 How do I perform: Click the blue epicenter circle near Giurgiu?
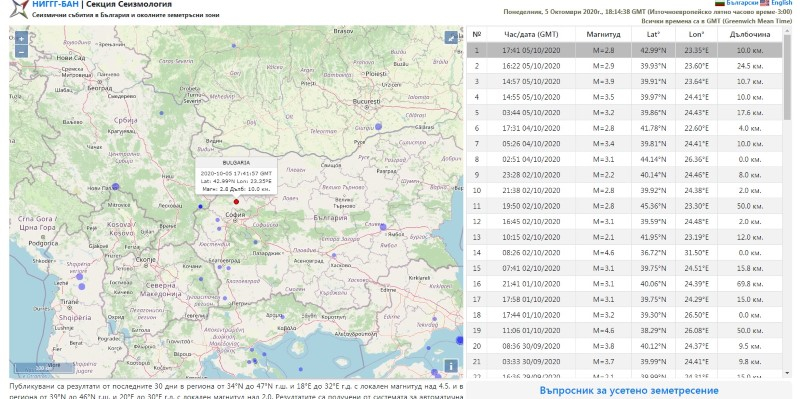[x=379, y=126]
